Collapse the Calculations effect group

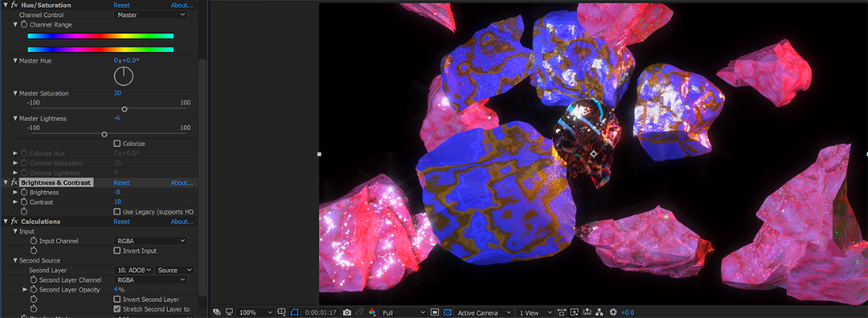pos(6,221)
